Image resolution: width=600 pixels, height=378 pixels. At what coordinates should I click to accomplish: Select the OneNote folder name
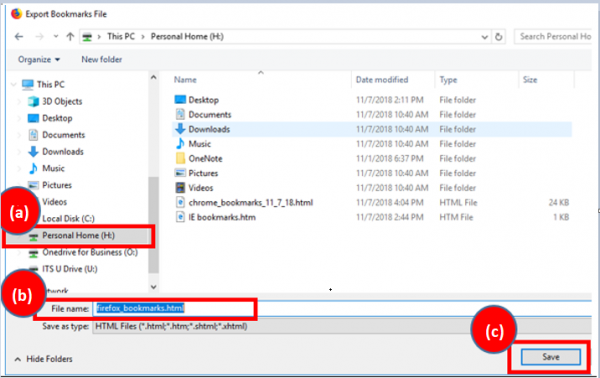pos(205,158)
